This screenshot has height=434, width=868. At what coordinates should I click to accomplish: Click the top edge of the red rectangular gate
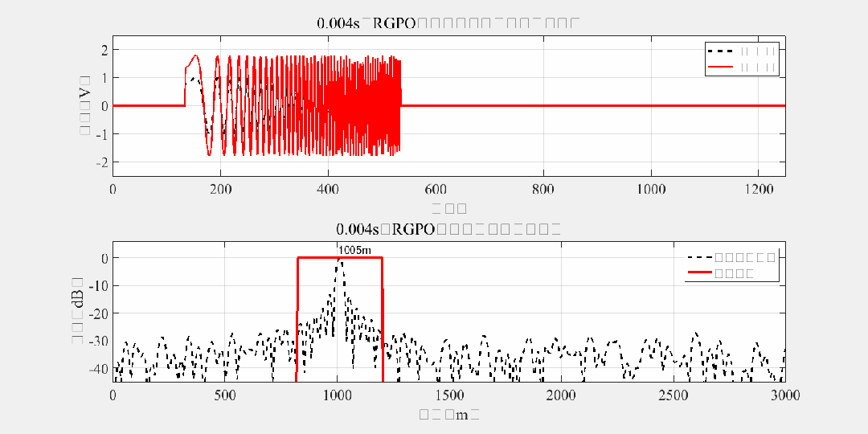click(339, 257)
